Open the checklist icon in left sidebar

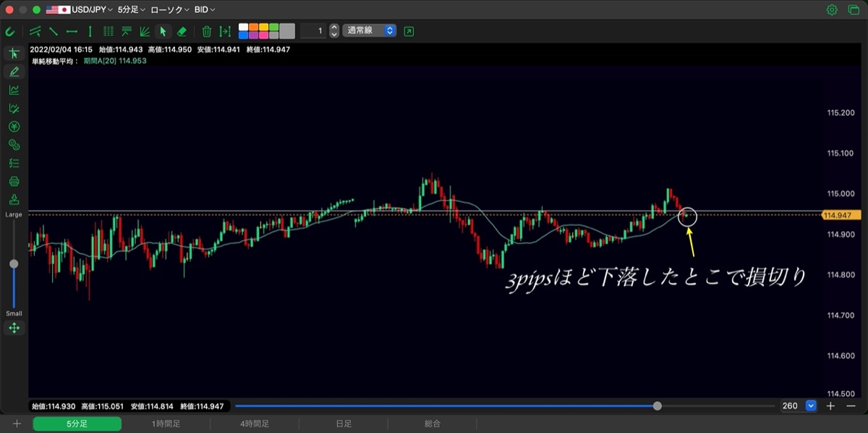(x=14, y=163)
